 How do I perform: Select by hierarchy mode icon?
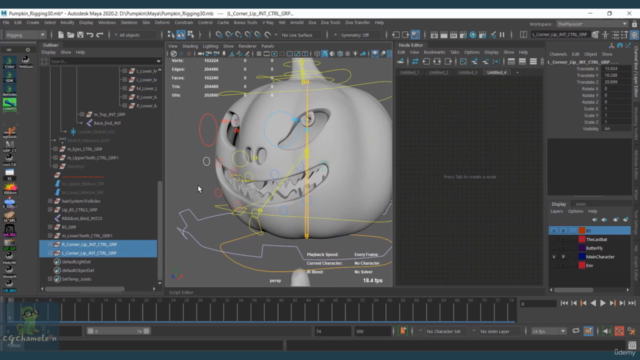(x=171, y=35)
